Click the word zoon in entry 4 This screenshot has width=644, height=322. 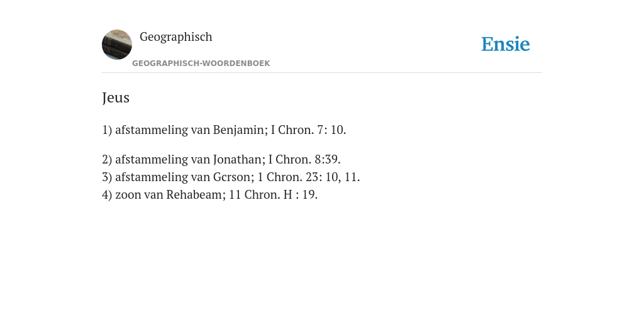click(128, 195)
